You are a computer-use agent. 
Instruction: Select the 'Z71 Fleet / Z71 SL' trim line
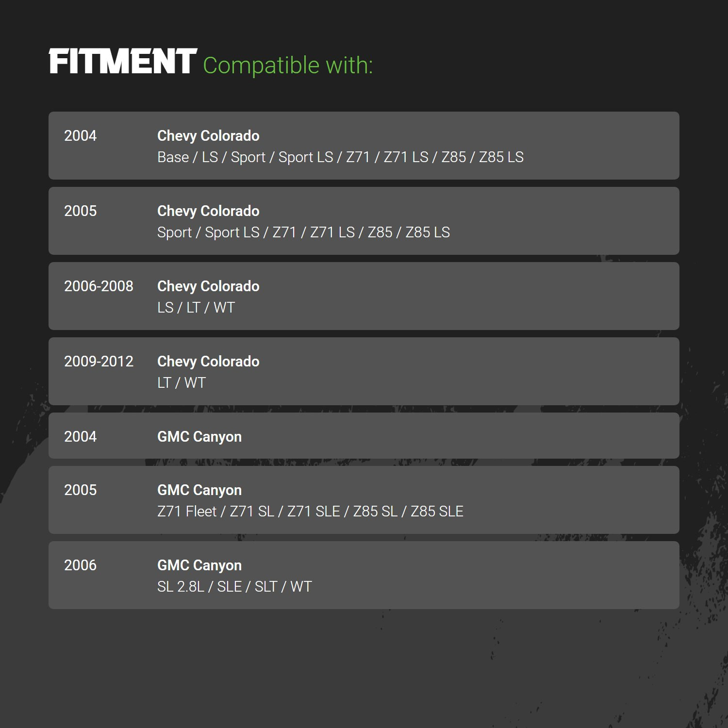[310, 512]
